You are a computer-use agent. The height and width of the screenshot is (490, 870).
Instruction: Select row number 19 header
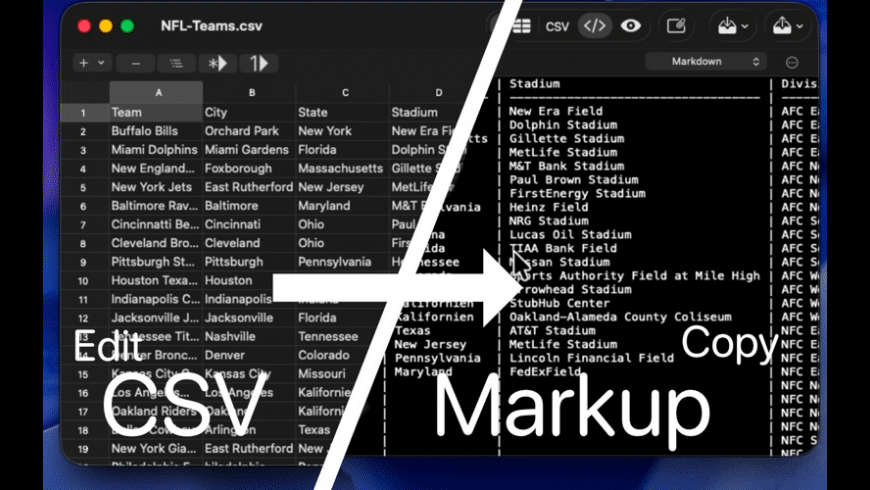[83, 449]
